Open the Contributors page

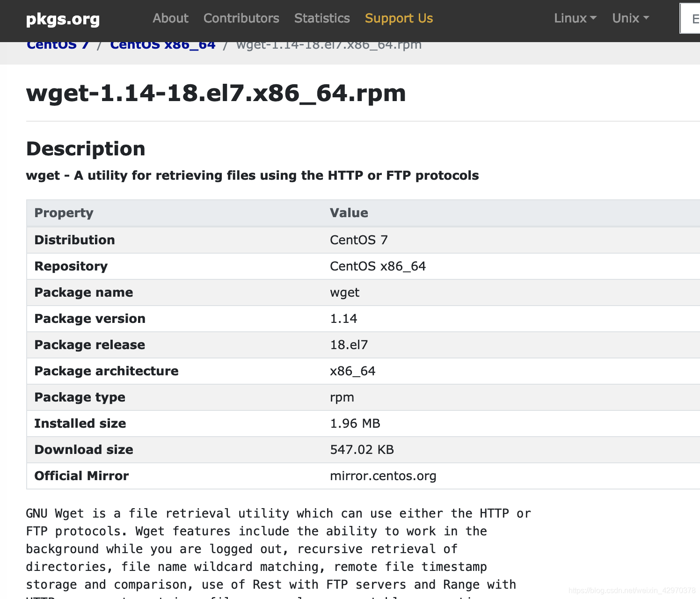(x=241, y=18)
